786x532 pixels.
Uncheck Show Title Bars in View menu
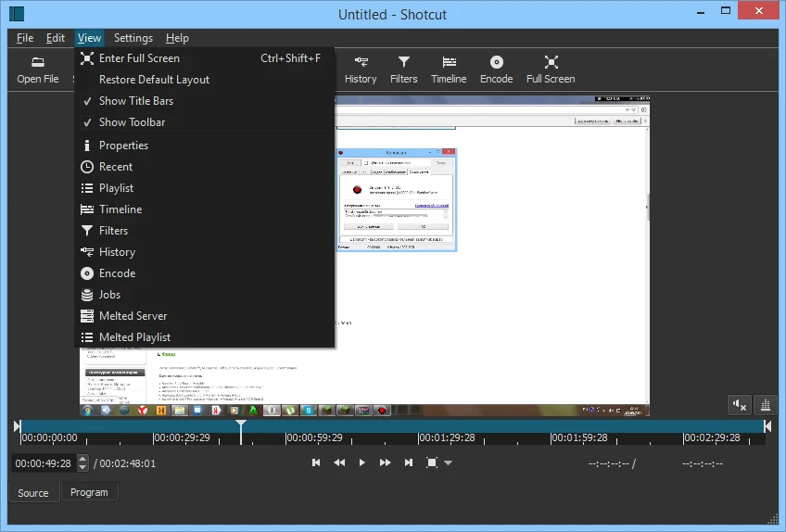(135, 101)
